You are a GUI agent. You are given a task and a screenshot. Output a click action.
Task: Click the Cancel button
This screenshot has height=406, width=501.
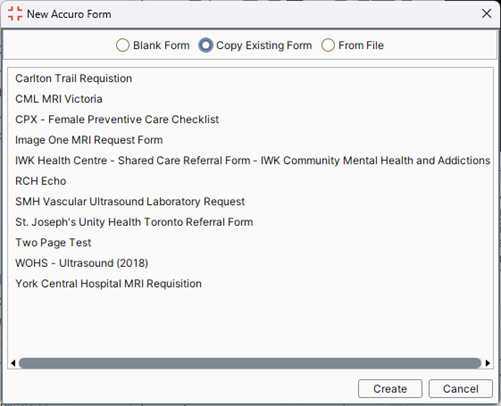pyautogui.click(x=460, y=389)
